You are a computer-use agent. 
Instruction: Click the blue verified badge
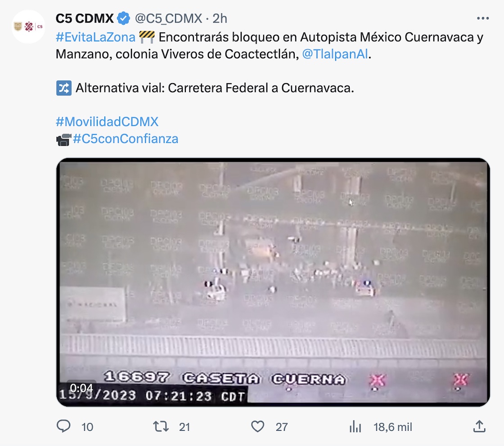tap(124, 18)
